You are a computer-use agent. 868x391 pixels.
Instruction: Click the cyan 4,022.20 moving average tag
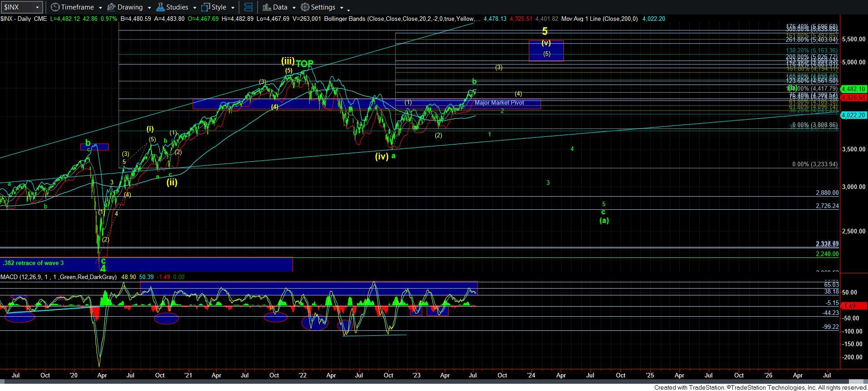tap(853, 116)
